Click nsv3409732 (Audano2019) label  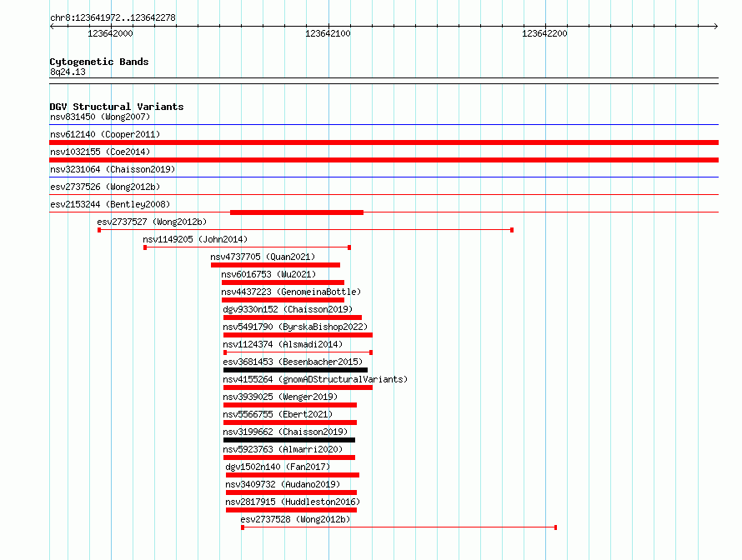click(x=283, y=484)
